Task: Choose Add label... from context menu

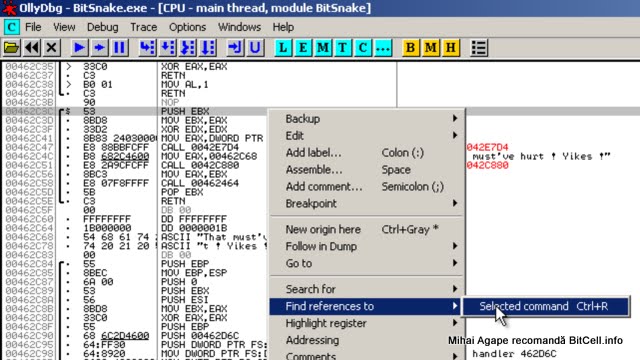Action: tap(367, 153)
